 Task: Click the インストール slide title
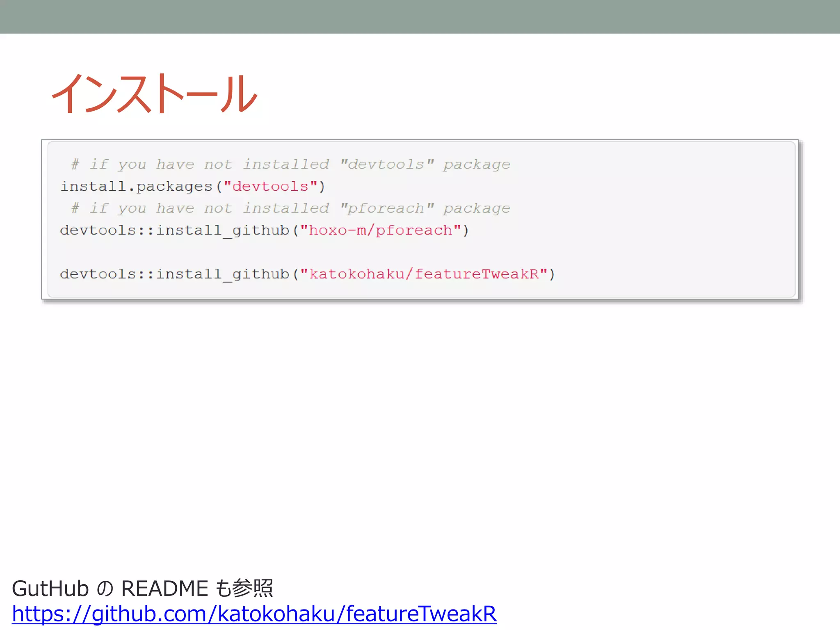point(155,94)
